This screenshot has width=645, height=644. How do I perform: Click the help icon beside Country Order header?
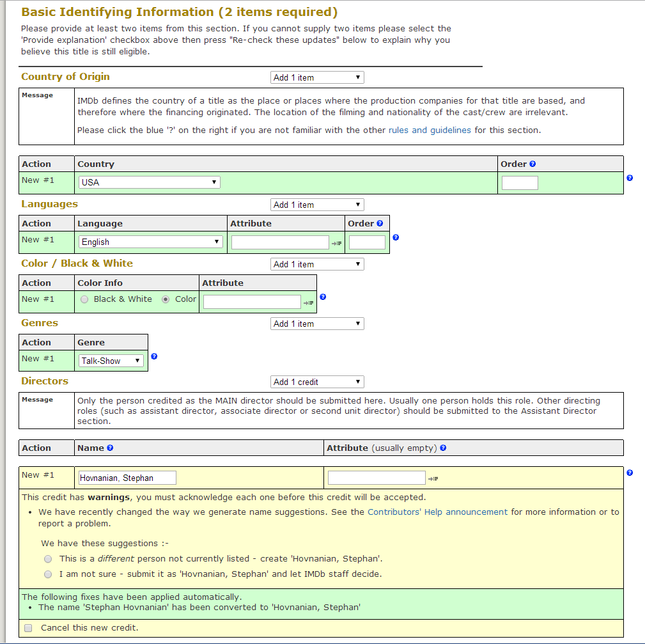point(532,164)
